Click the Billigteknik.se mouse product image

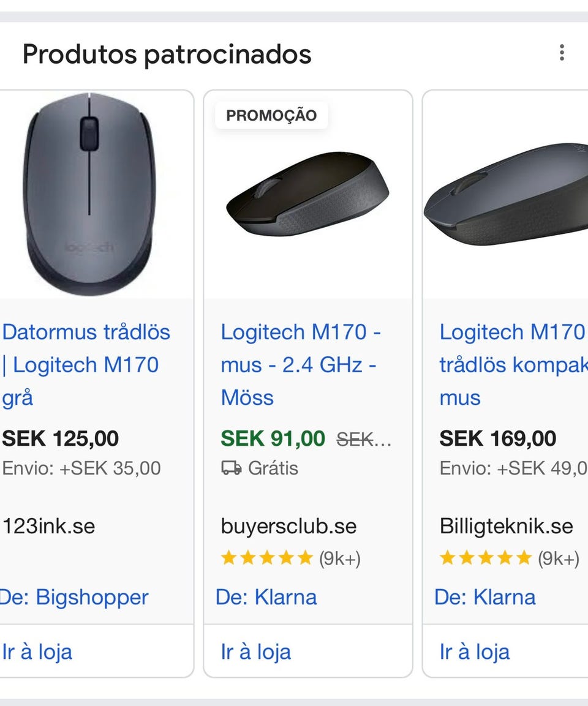pos(506,195)
